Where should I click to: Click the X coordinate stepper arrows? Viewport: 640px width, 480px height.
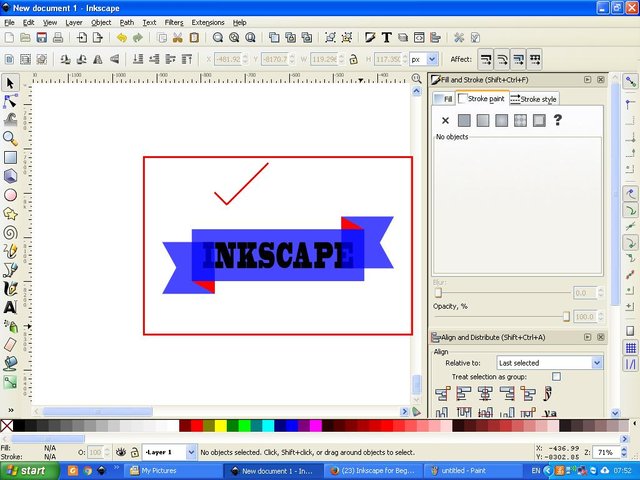click(x=245, y=59)
